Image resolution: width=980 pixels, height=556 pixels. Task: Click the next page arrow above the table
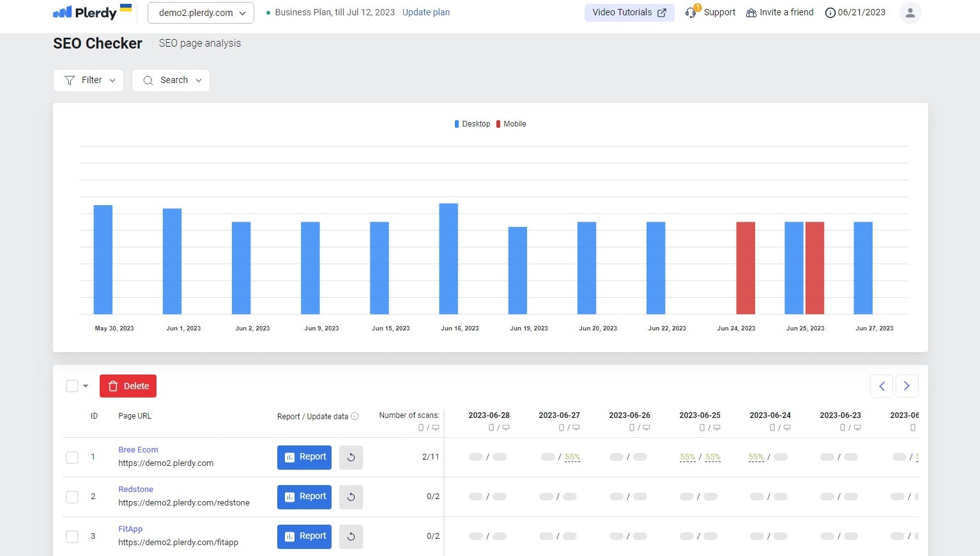pos(907,385)
